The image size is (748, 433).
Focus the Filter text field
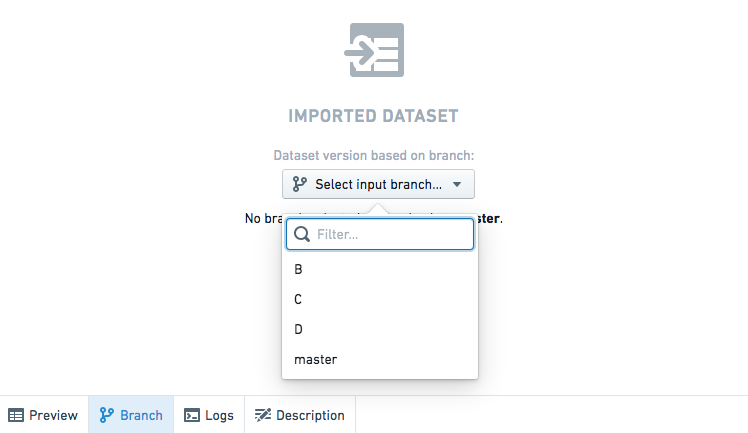click(x=380, y=234)
